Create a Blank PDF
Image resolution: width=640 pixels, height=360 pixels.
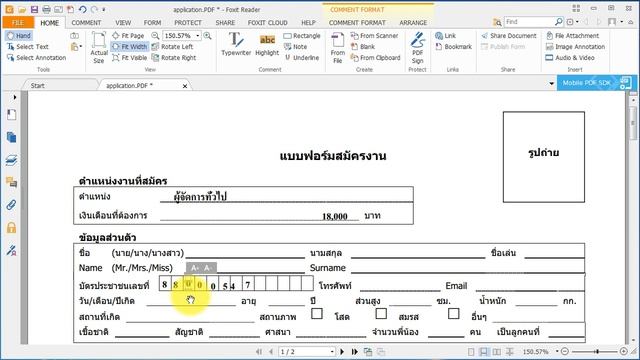click(x=362, y=47)
